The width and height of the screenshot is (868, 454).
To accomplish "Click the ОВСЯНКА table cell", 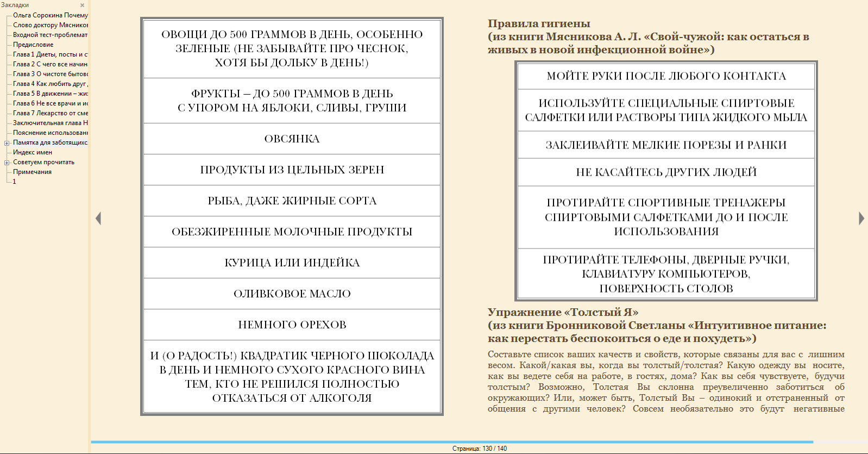I will click(x=292, y=139).
